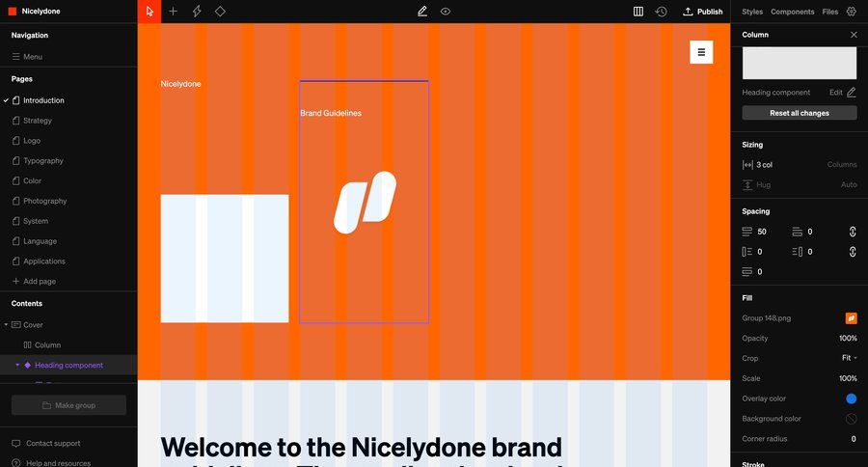The height and width of the screenshot is (467, 868).
Task: Edit the Heading component
Action: [x=843, y=93]
